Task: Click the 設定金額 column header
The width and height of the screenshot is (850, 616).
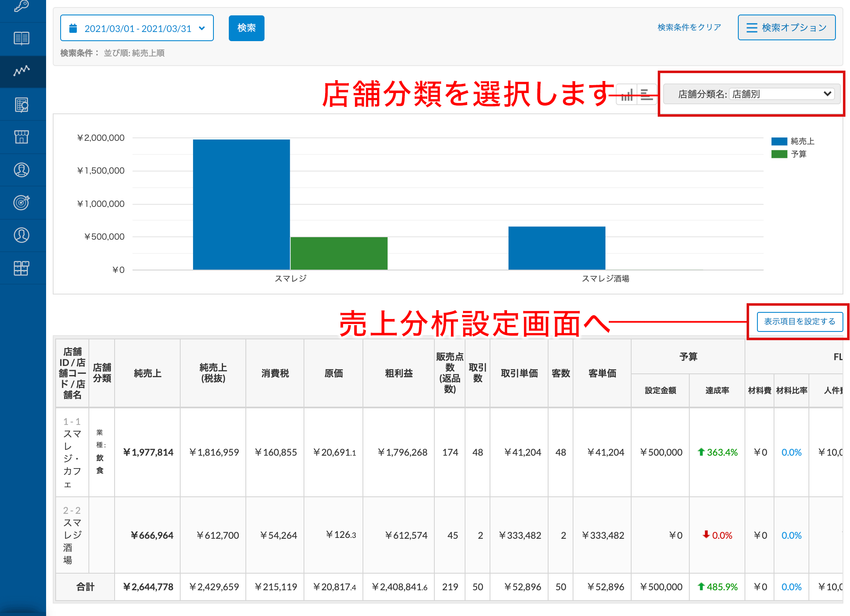Action: tap(660, 390)
